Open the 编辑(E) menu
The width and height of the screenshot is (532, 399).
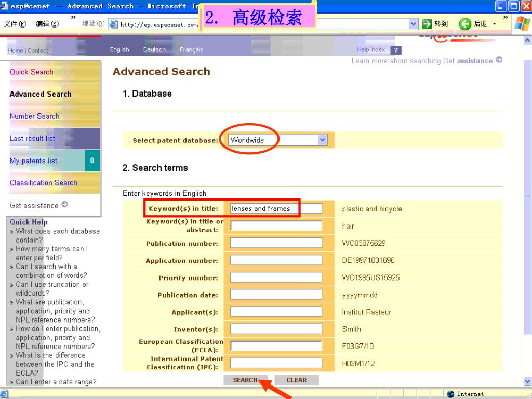click(x=47, y=24)
